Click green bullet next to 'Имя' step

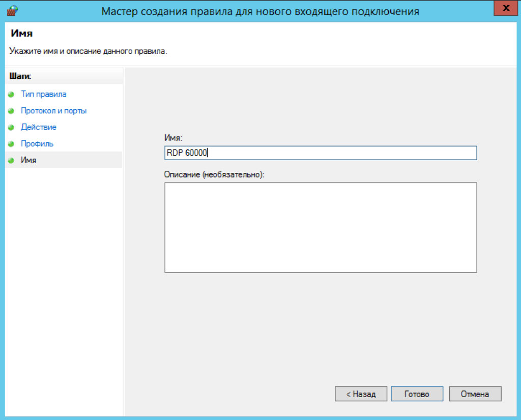pyautogui.click(x=11, y=160)
